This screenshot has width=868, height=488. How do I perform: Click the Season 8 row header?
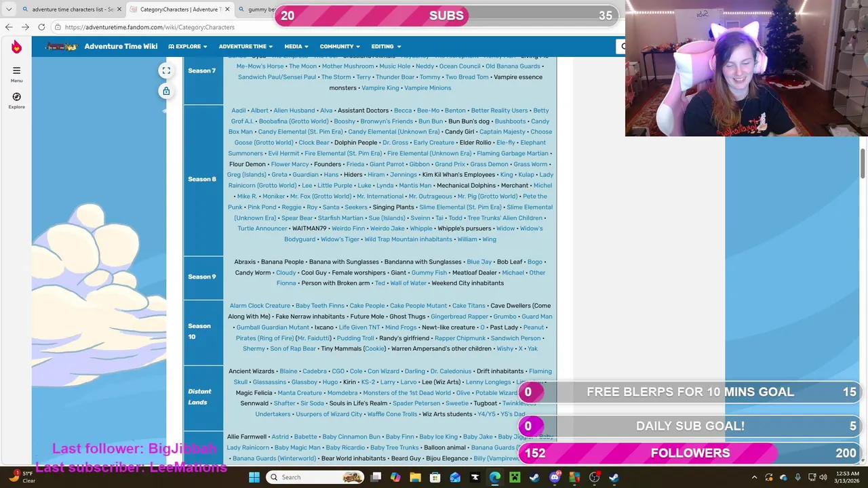[203, 179]
